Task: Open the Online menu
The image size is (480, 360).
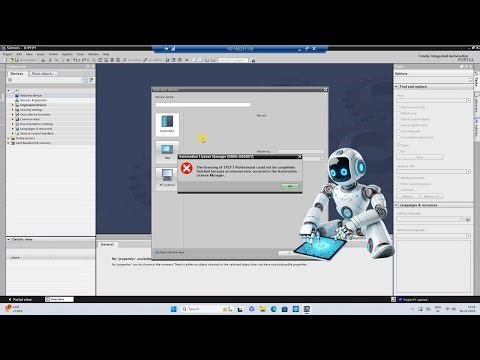Action: (53, 54)
